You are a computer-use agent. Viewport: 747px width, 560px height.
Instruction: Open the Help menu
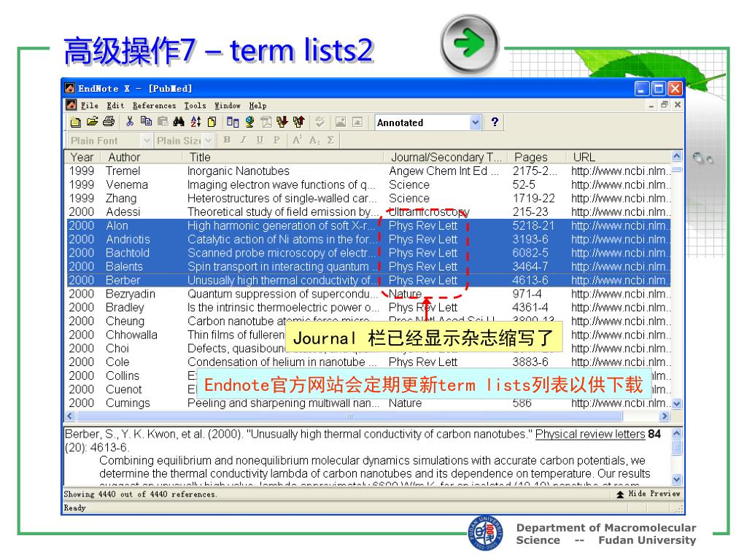(x=258, y=106)
